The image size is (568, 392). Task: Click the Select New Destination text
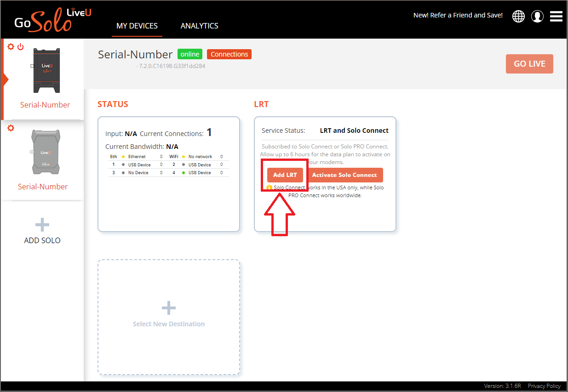click(169, 324)
